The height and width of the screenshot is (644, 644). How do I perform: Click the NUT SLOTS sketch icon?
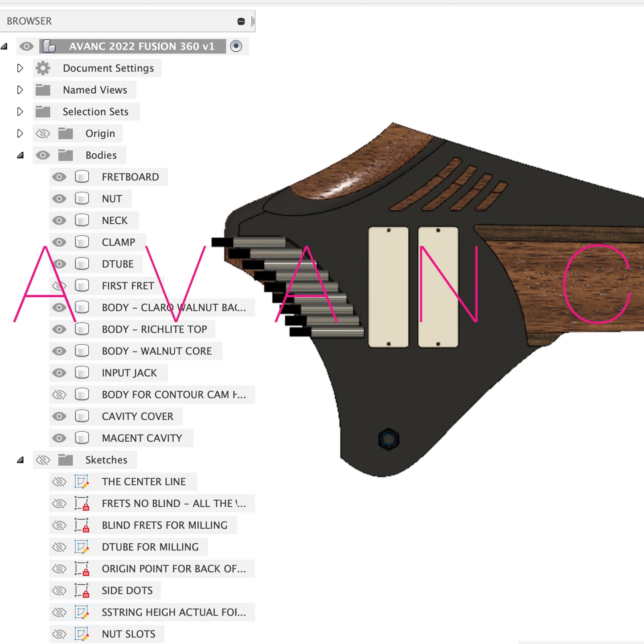pyautogui.click(x=82, y=634)
